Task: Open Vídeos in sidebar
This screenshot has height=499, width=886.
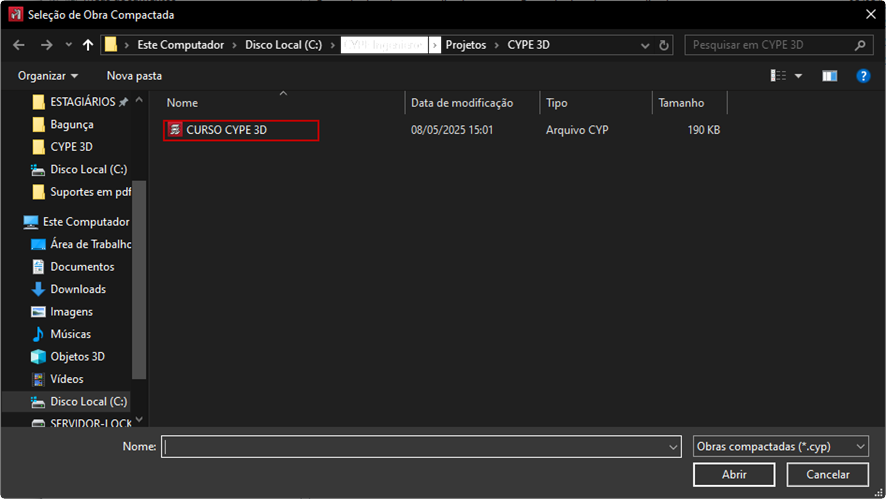Action: click(x=67, y=379)
